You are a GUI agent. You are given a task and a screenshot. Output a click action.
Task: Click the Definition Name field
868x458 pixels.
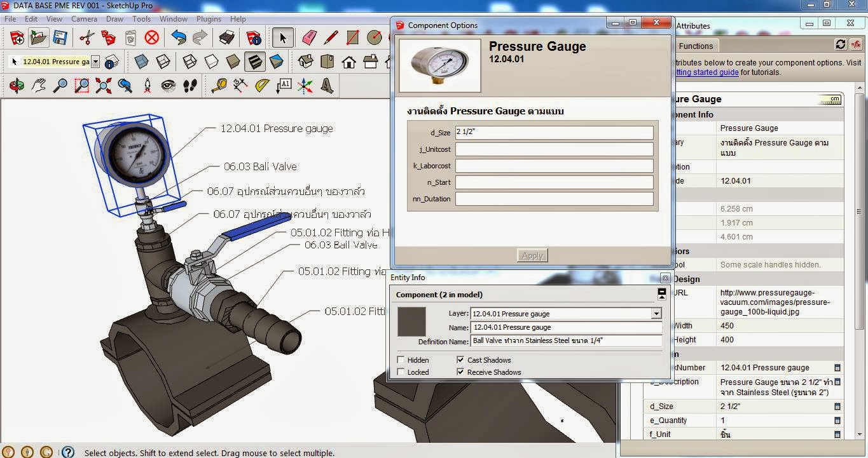click(567, 341)
